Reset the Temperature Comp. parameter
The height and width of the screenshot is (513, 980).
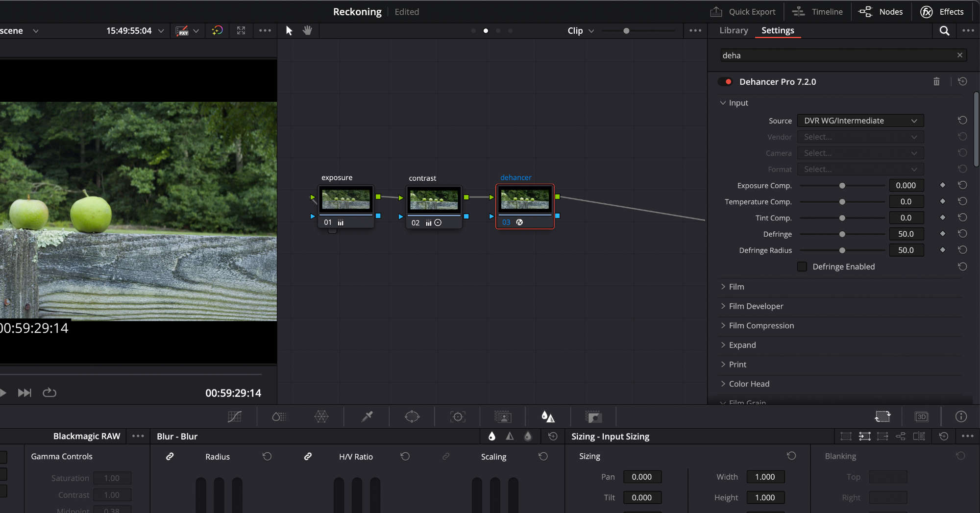click(962, 201)
